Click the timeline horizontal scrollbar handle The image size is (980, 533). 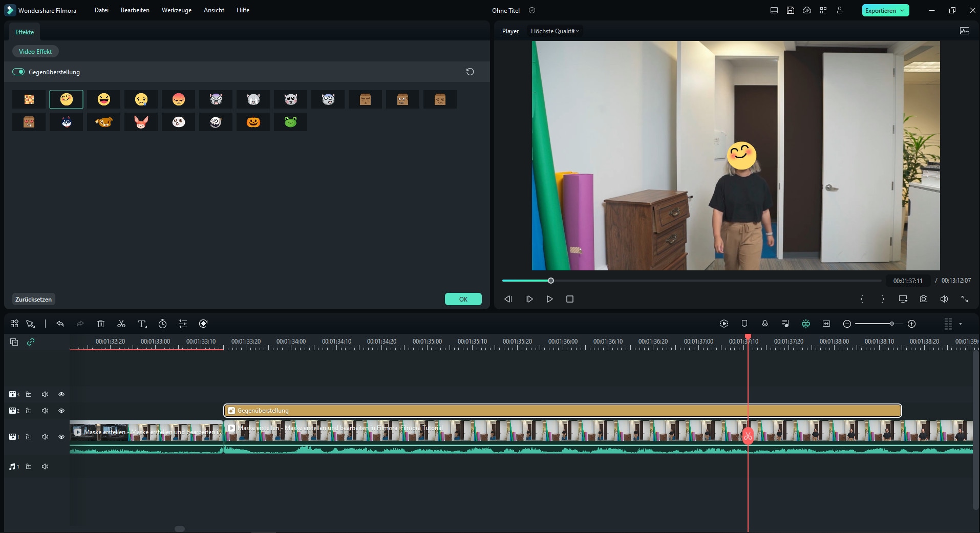tap(180, 529)
